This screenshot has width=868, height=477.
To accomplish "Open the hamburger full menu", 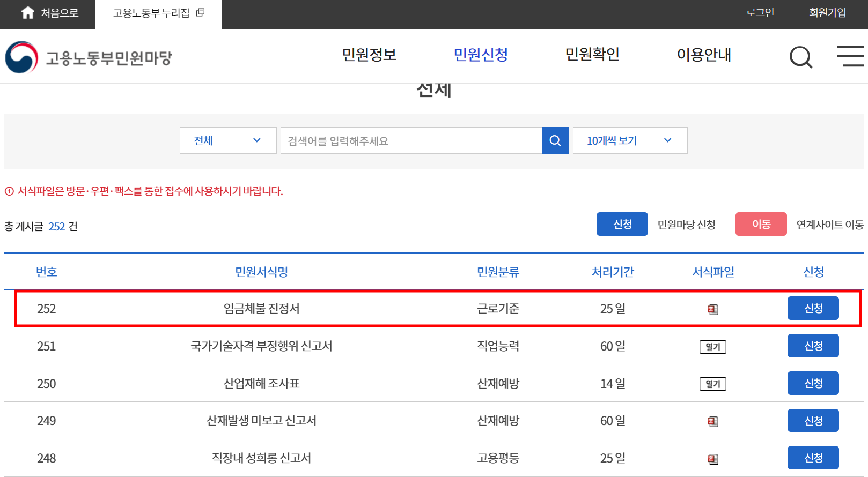I will coord(850,56).
